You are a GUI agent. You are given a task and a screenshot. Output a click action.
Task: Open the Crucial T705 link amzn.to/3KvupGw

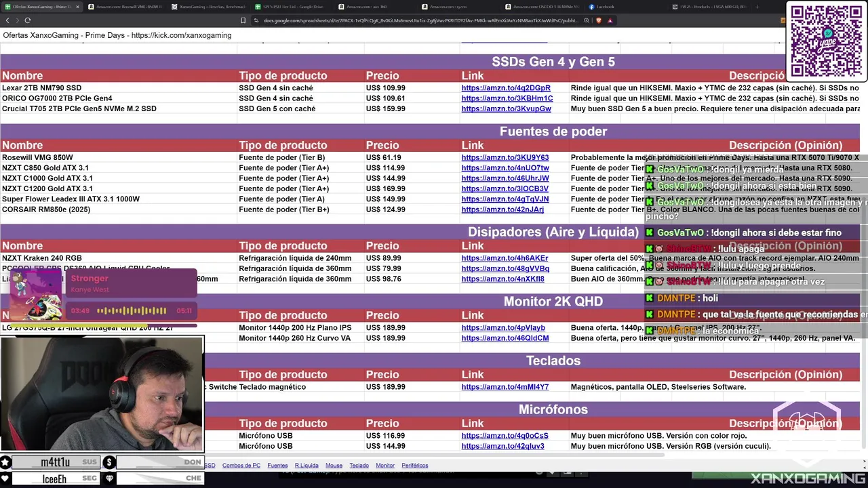point(507,108)
